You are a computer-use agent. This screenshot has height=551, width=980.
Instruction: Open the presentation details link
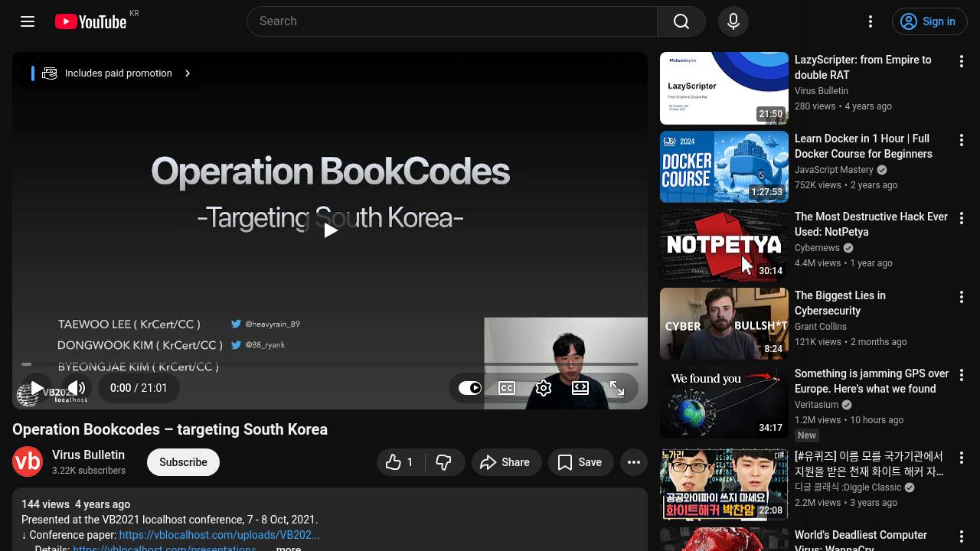[165, 548]
